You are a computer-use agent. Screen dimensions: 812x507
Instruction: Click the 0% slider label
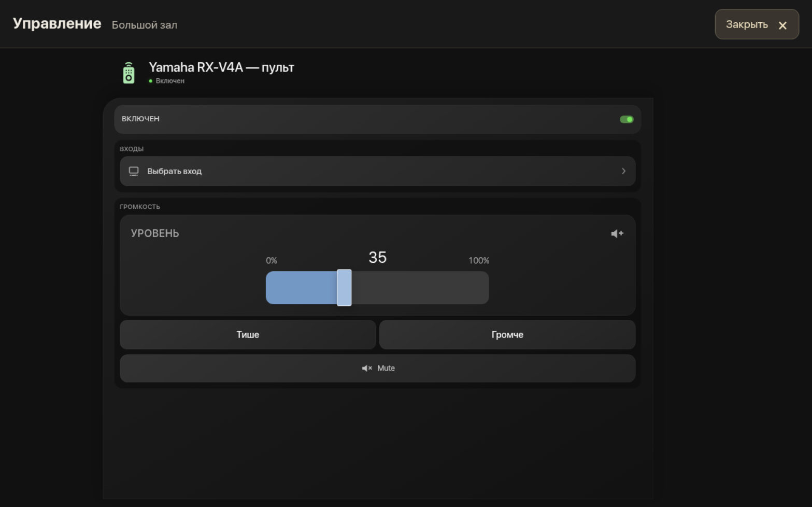(272, 261)
